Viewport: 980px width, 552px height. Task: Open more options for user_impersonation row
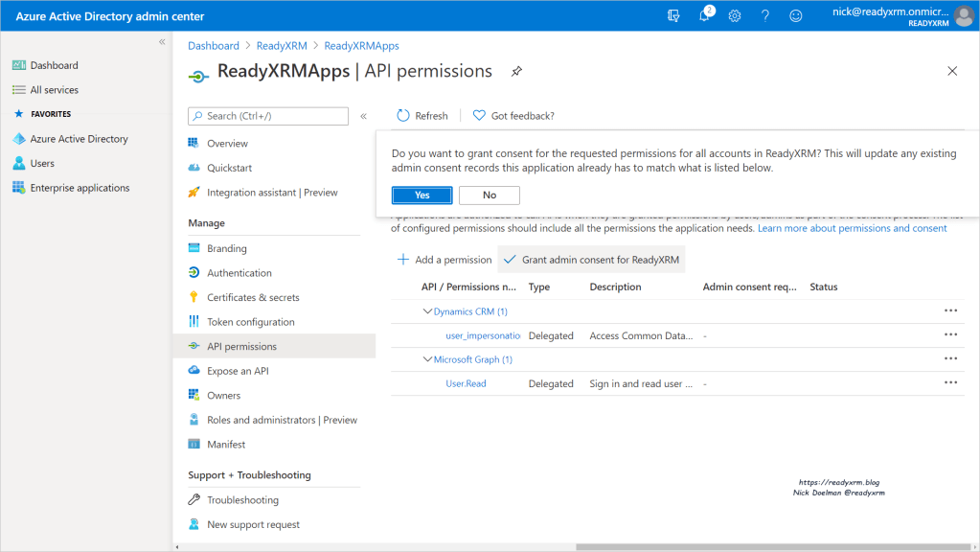pyautogui.click(x=950, y=335)
